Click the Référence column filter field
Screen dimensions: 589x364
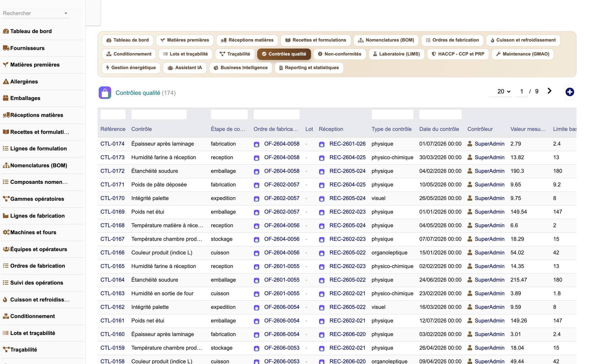[x=113, y=115]
